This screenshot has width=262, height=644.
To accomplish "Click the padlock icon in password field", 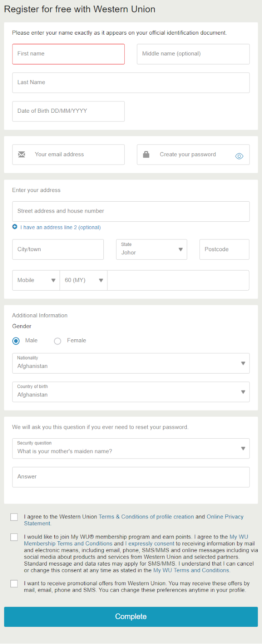I will (x=146, y=155).
